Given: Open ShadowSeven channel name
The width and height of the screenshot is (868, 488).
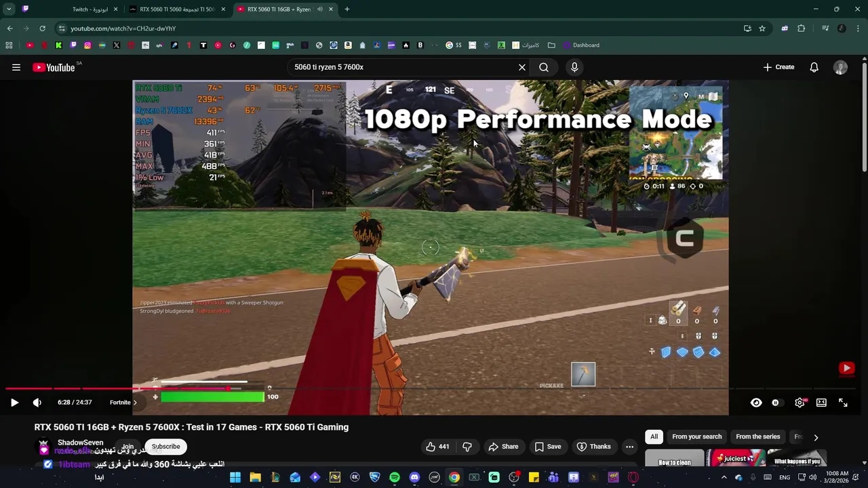Looking at the screenshot, I should [81, 443].
